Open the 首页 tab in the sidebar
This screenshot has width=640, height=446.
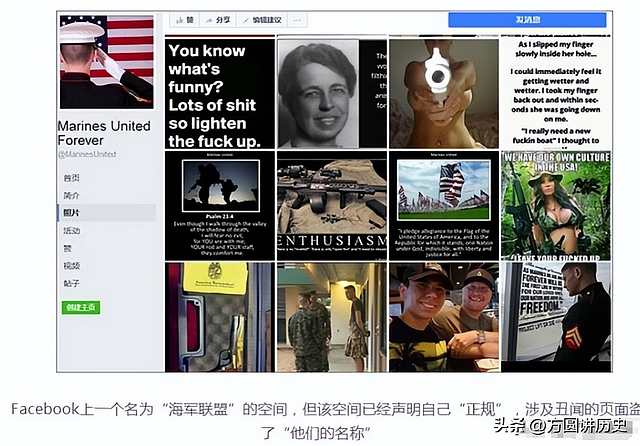click(71, 178)
